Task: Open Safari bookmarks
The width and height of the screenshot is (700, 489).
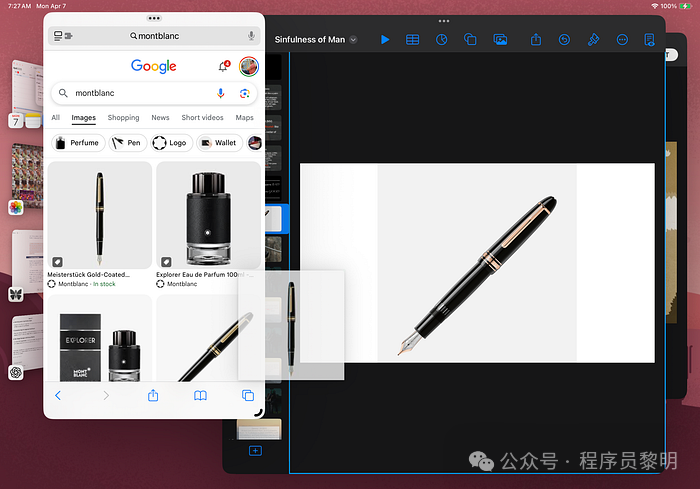Action: 200,396
